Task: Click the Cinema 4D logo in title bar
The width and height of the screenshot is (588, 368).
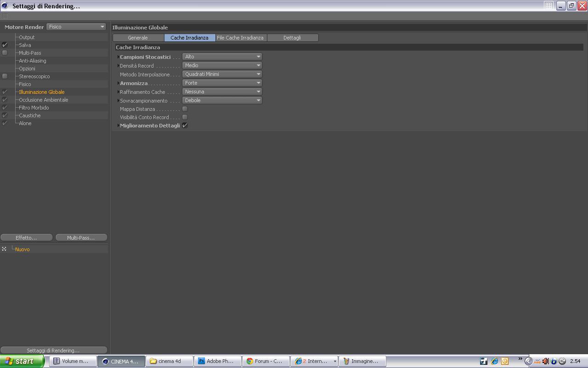Action: pyautogui.click(x=5, y=6)
